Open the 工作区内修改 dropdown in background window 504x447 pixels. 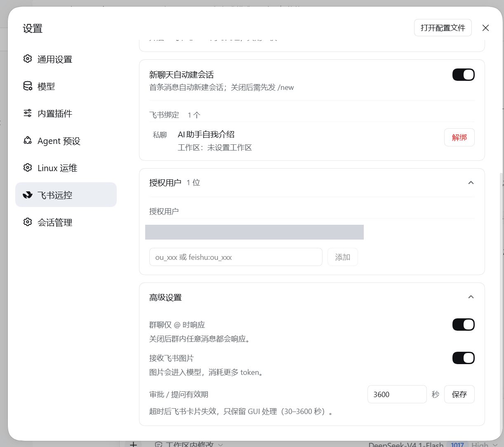(190, 445)
